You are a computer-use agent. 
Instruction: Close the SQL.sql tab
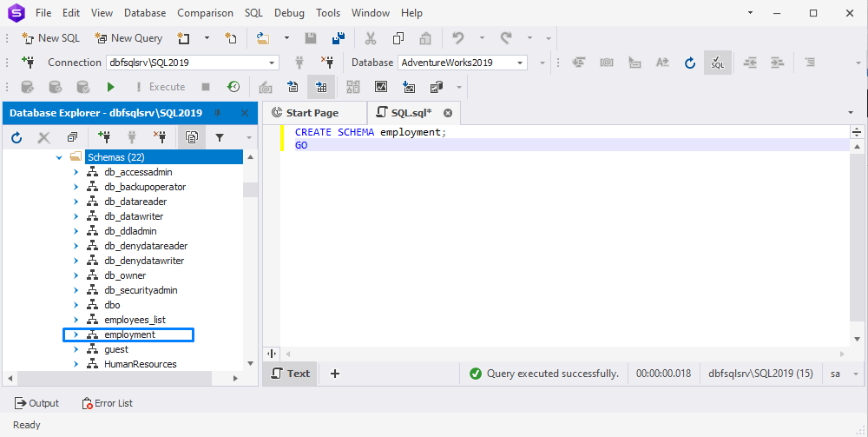pos(448,113)
